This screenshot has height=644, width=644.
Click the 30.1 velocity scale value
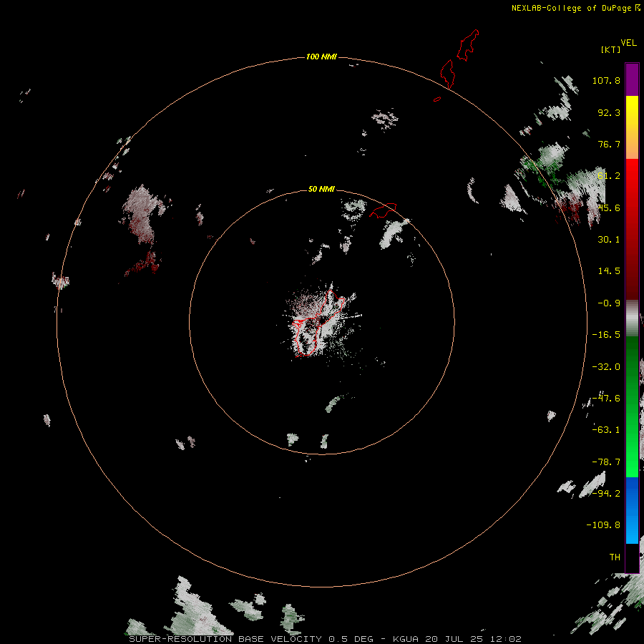pyautogui.click(x=609, y=240)
